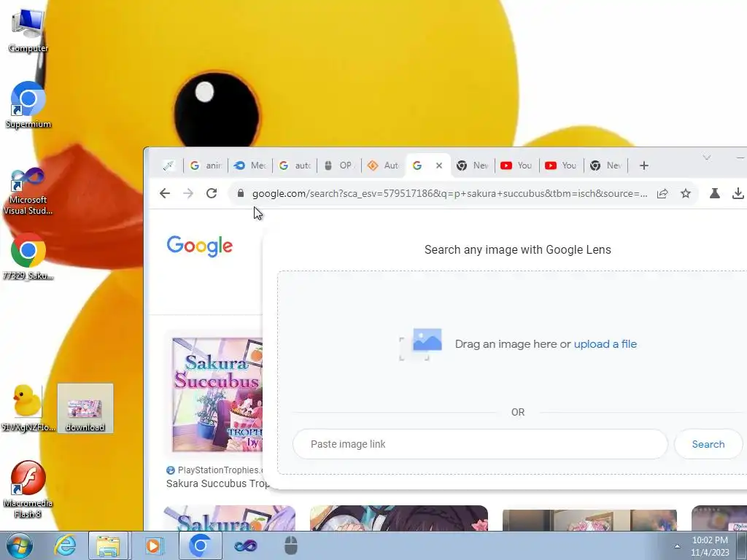Open Microsoft Visual Studio desktop shortcut
The width and height of the screenshot is (747, 560).
click(28, 192)
